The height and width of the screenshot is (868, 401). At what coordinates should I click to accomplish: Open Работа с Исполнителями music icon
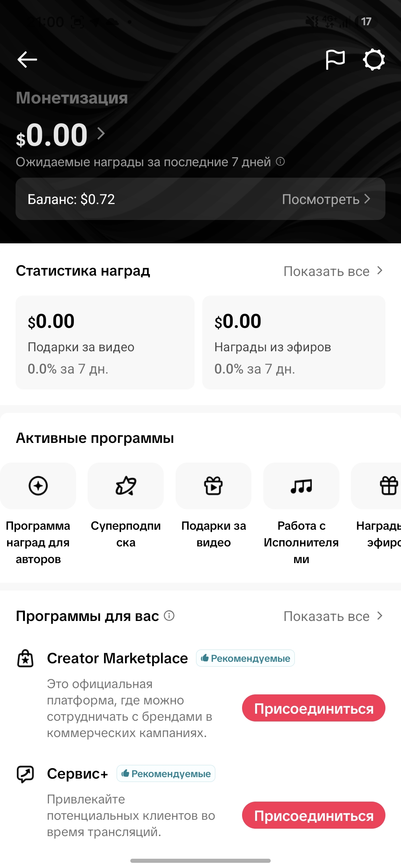pyautogui.click(x=301, y=486)
